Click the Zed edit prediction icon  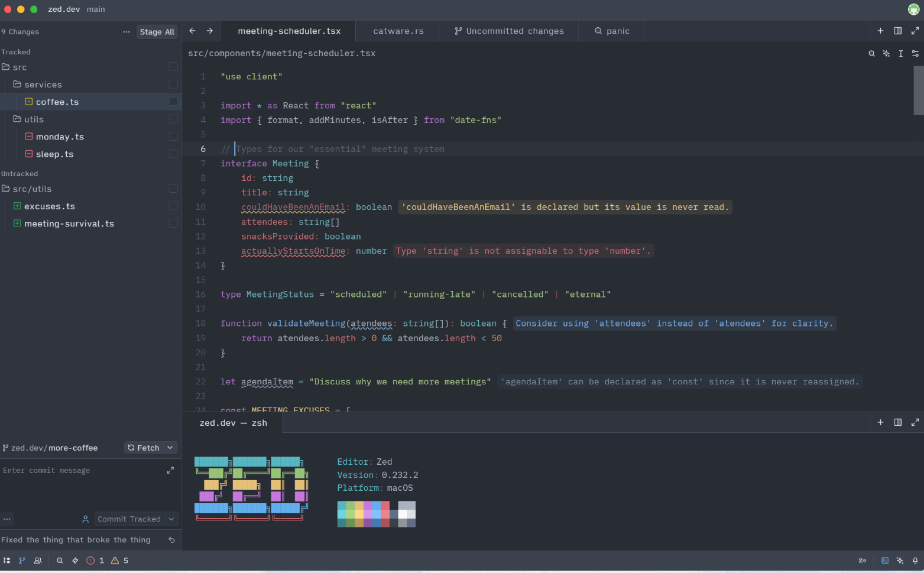click(862, 561)
